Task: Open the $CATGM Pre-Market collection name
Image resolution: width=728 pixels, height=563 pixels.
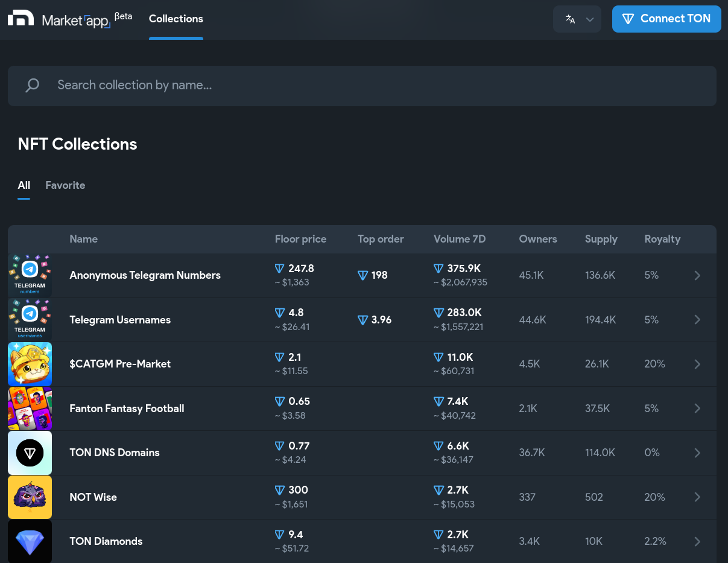Action: coord(120,364)
